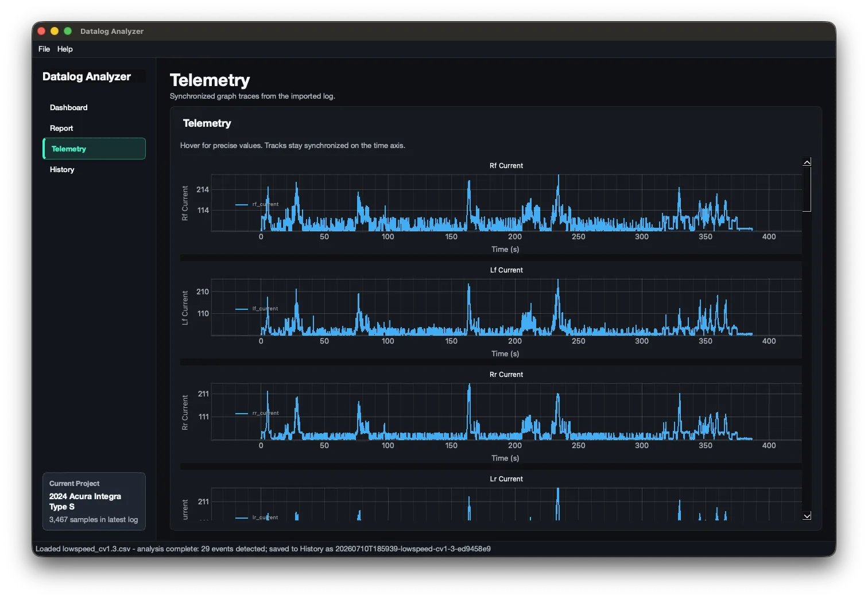Viewport: 868px width, 599px height.
Task: Toggle rr_current trace via legend label
Action: [x=265, y=413]
